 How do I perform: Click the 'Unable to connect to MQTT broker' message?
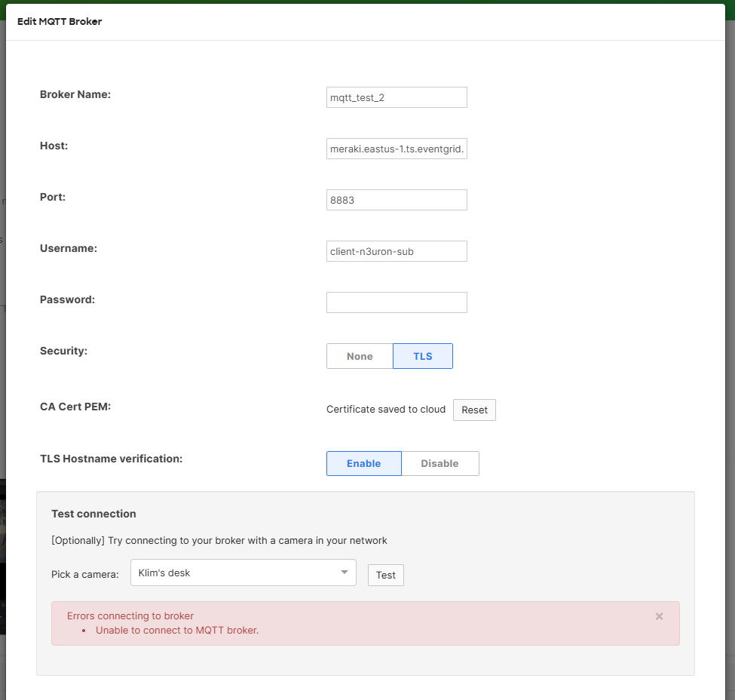(x=177, y=630)
